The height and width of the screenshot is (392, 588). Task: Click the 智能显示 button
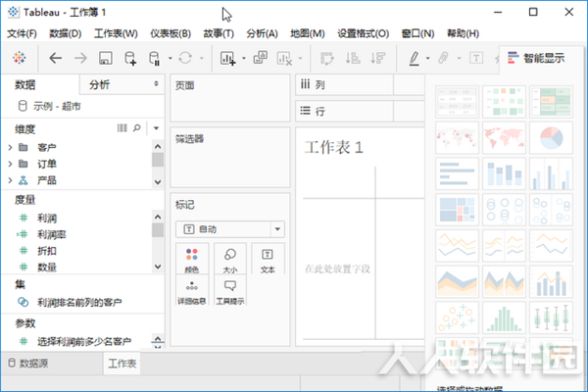(536, 58)
